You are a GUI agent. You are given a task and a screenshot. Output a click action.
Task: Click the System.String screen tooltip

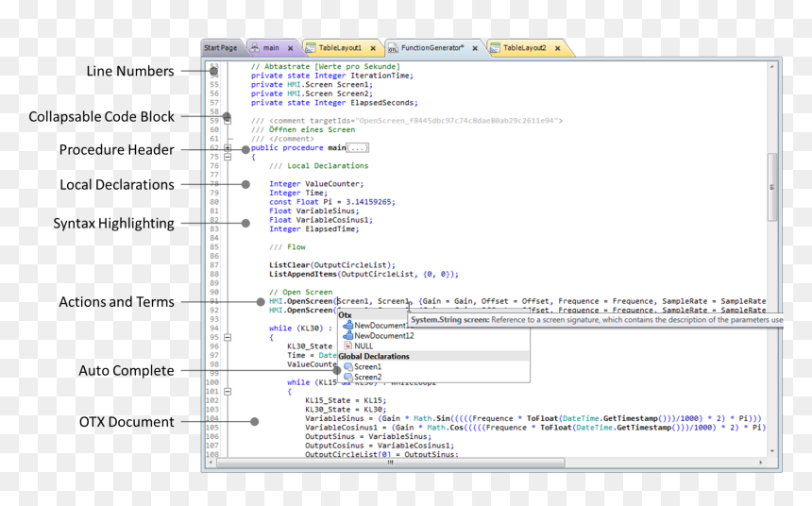pyautogui.click(x=597, y=320)
